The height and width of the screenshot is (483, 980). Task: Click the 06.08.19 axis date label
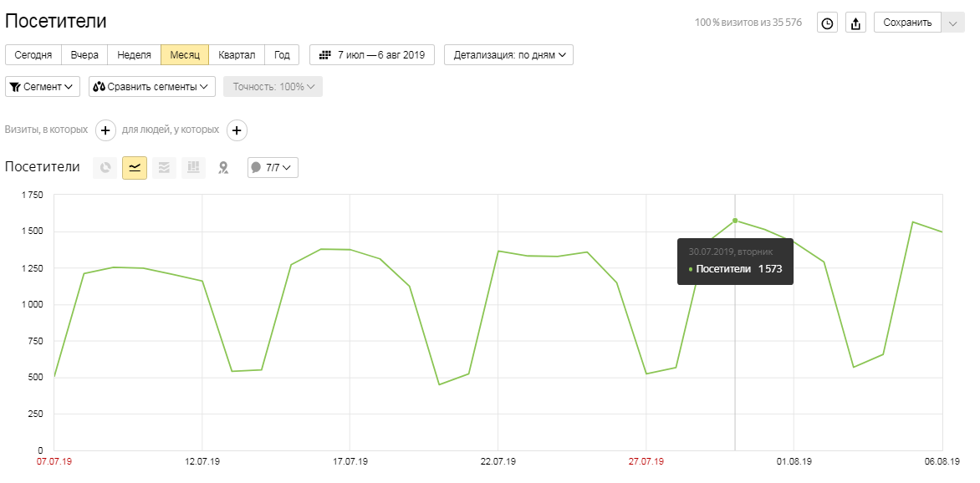click(x=942, y=462)
